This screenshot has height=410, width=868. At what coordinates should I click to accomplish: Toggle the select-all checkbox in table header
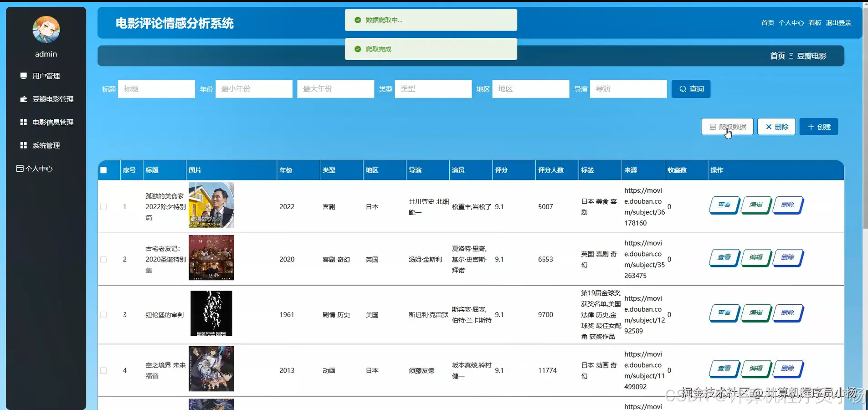point(103,170)
